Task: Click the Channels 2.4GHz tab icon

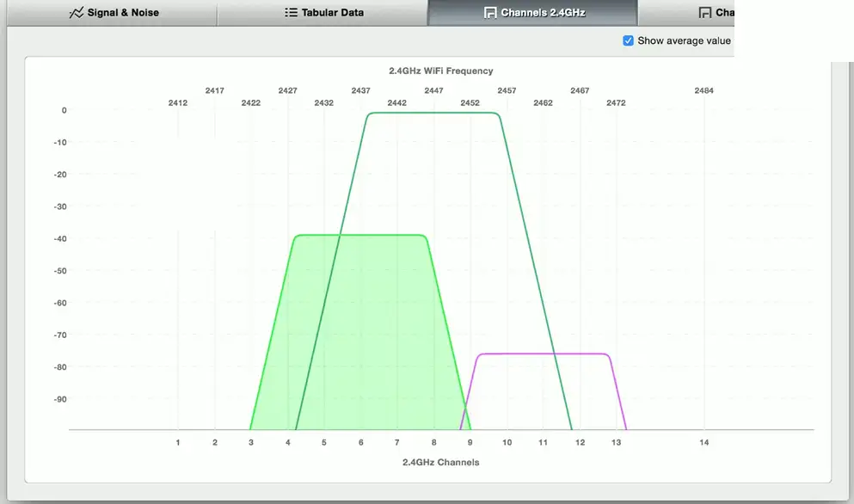Action: (x=490, y=13)
